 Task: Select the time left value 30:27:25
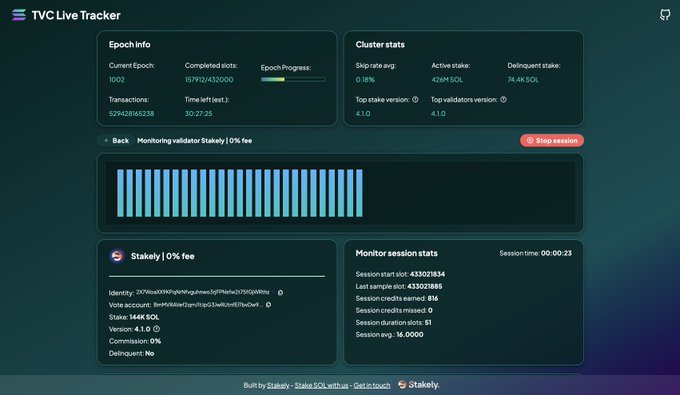coord(199,114)
